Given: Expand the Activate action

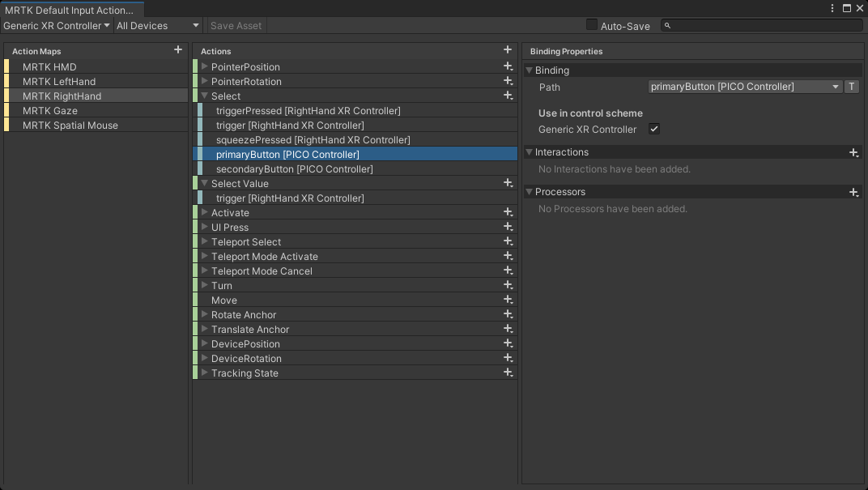Looking at the screenshot, I should tap(204, 212).
